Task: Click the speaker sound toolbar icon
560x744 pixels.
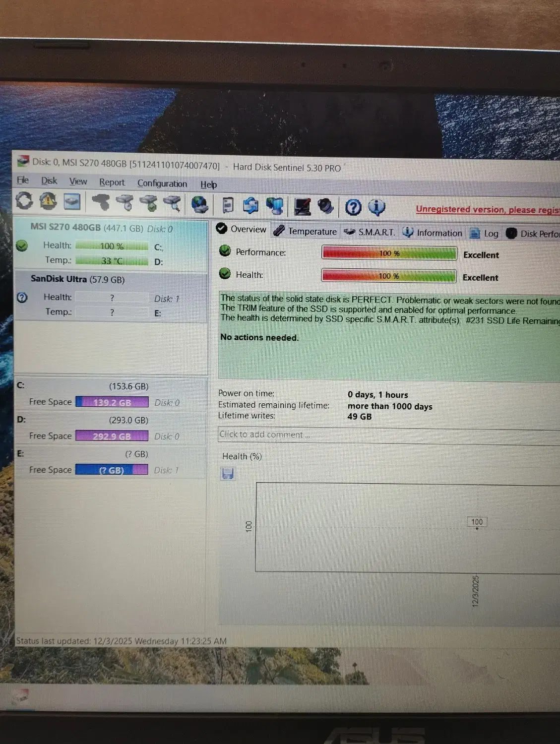Action: tap(325, 206)
